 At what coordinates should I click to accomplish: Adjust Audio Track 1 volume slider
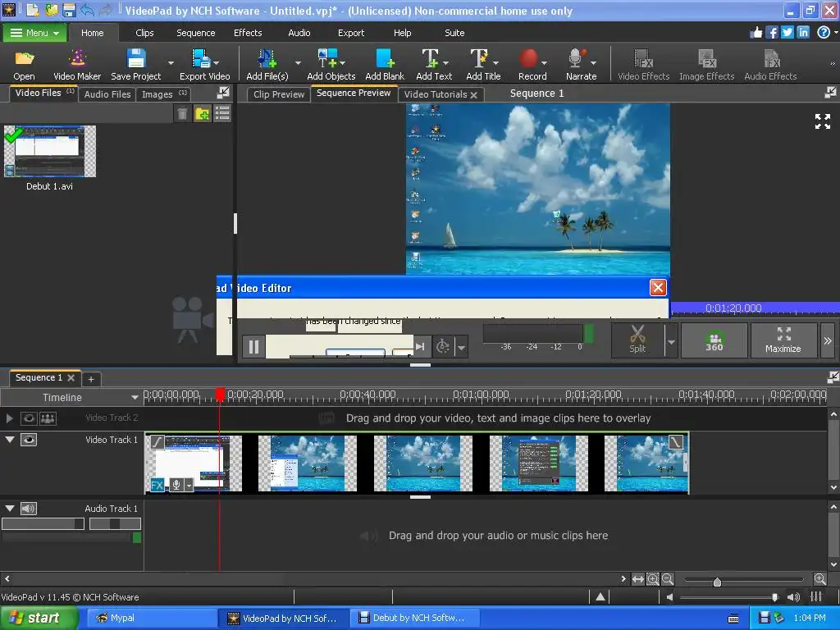pos(43,523)
